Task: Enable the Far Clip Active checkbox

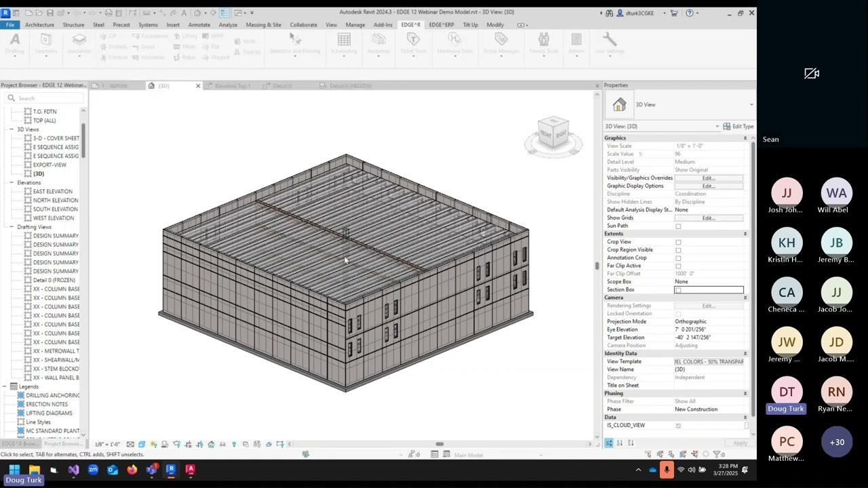Action: click(678, 266)
